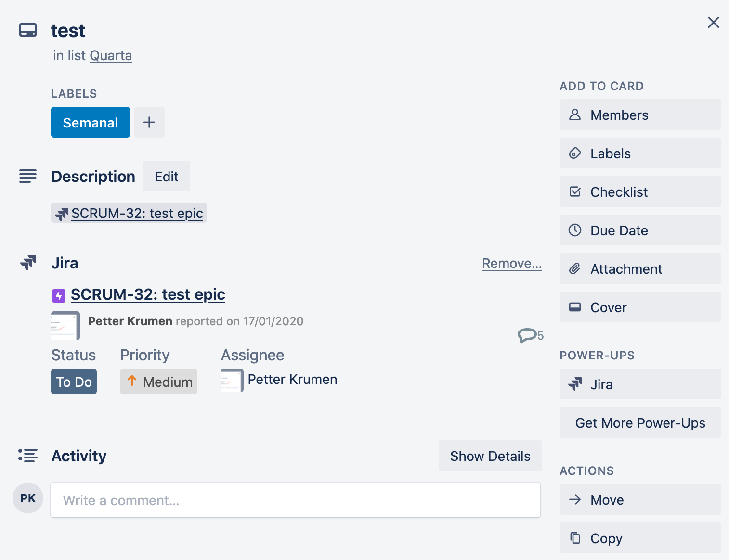The height and width of the screenshot is (560, 729).
Task: Click the Activity list icon
Action: point(27,456)
